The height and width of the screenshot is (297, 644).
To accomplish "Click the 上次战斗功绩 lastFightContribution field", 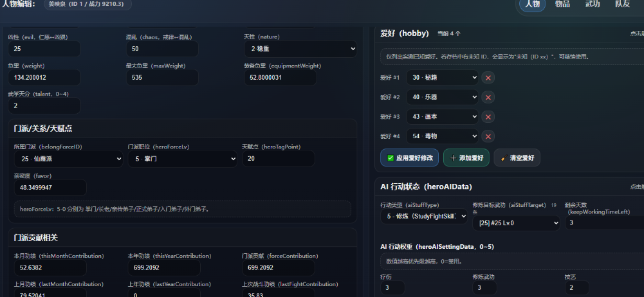I will point(279,292).
